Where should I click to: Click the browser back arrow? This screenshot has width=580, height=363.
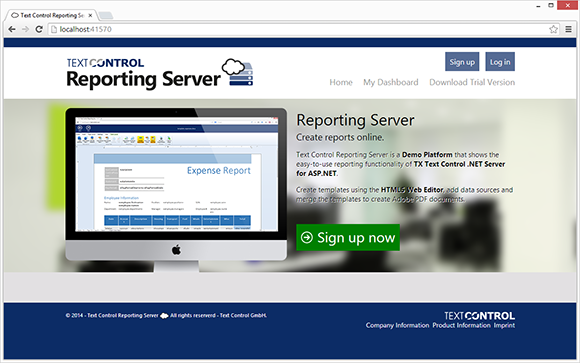12,29
